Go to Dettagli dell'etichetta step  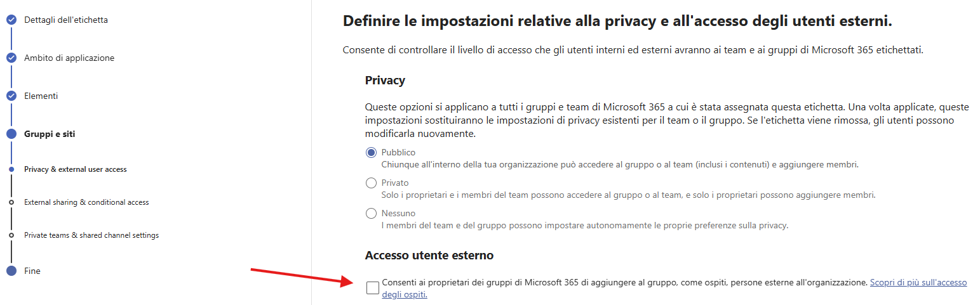pos(66,20)
